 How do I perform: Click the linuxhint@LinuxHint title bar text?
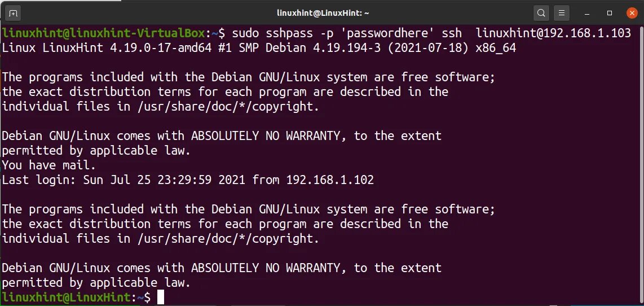coord(323,12)
